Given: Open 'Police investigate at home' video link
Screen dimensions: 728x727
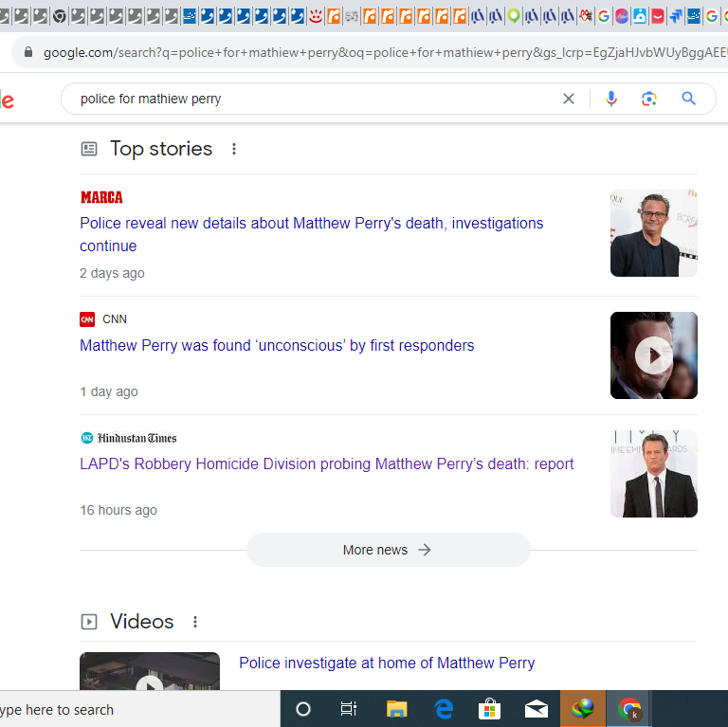Looking at the screenshot, I should (x=387, y=663).
